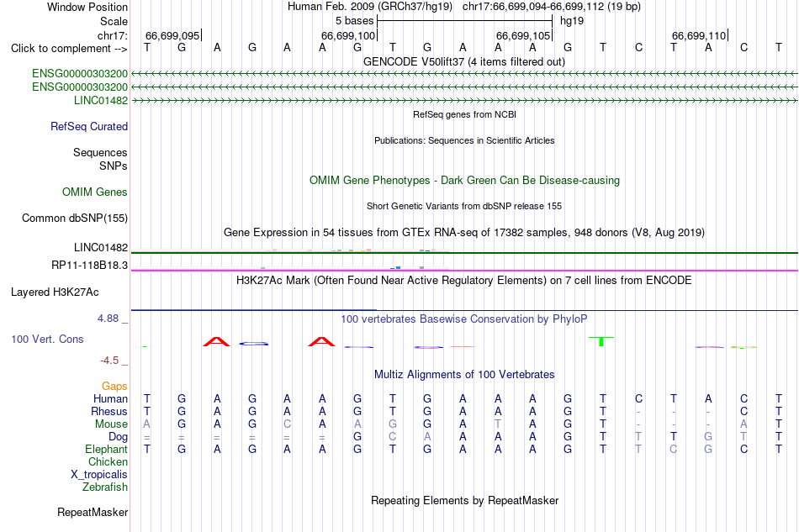Open 'RefSeq genes from NCBI' track title
The width and height of the screenshot is (799, 532).
coord(464,114)
